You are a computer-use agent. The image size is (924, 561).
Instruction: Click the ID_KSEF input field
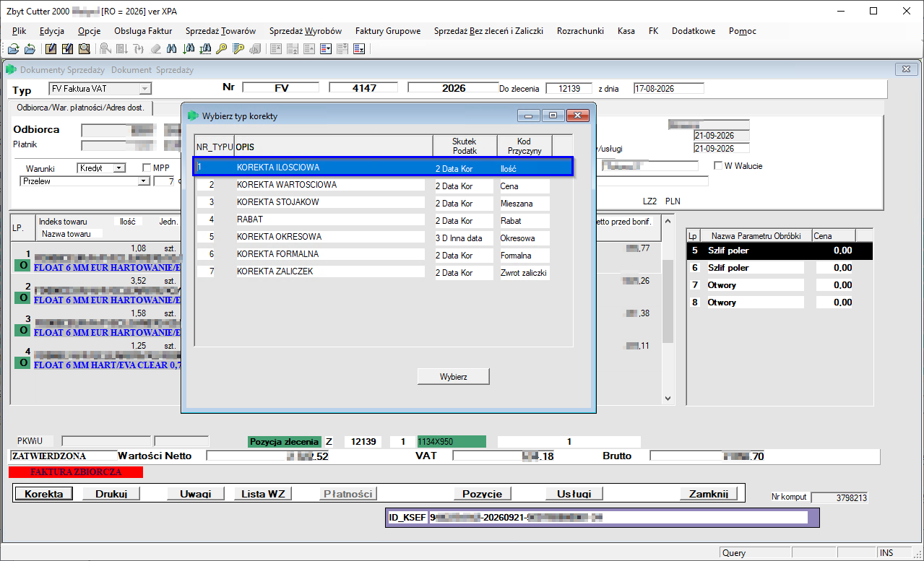click(618, 518)
